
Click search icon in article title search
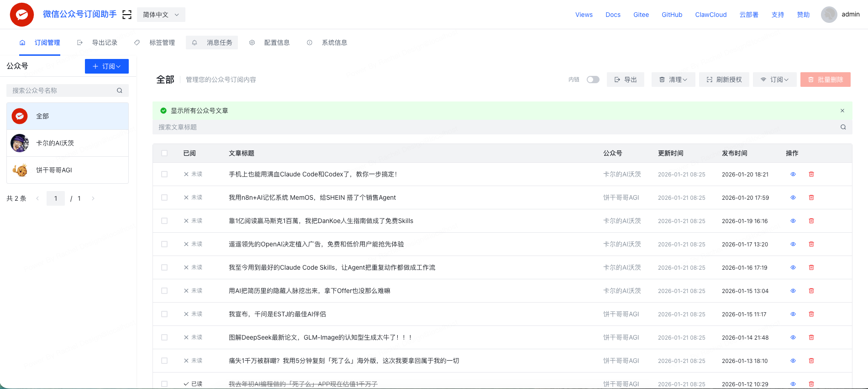click(x=843, y=127)
